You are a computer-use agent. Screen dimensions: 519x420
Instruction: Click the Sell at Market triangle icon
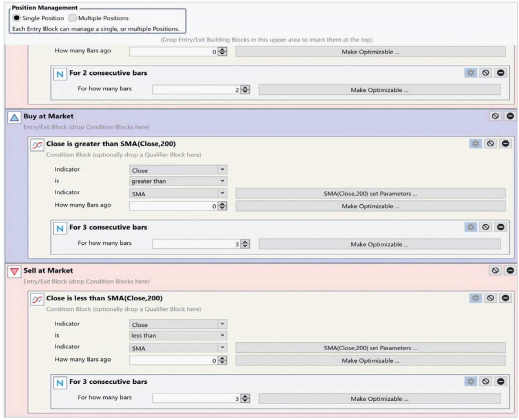click(x=14, y=272)
